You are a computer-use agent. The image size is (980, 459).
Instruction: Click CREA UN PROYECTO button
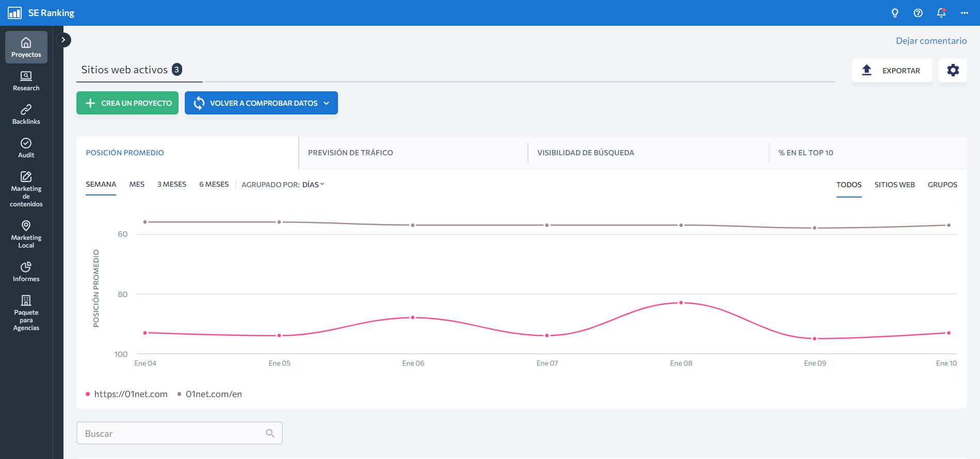127,103
